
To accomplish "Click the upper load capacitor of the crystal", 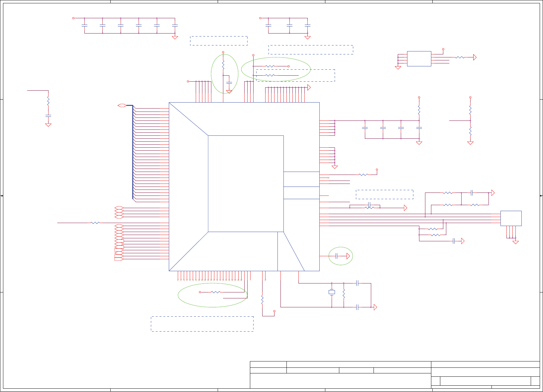I will click(x=357, y=283).
